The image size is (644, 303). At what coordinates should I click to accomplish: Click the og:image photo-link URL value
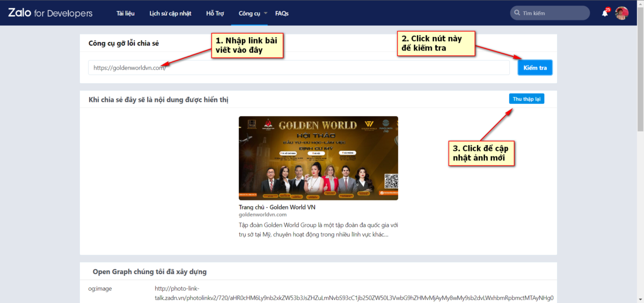354,293
